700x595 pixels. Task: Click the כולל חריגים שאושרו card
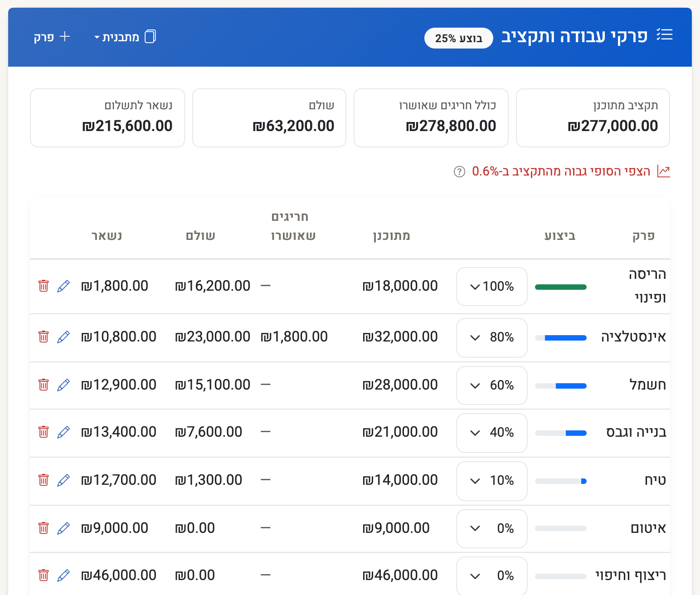coord(431,118)
